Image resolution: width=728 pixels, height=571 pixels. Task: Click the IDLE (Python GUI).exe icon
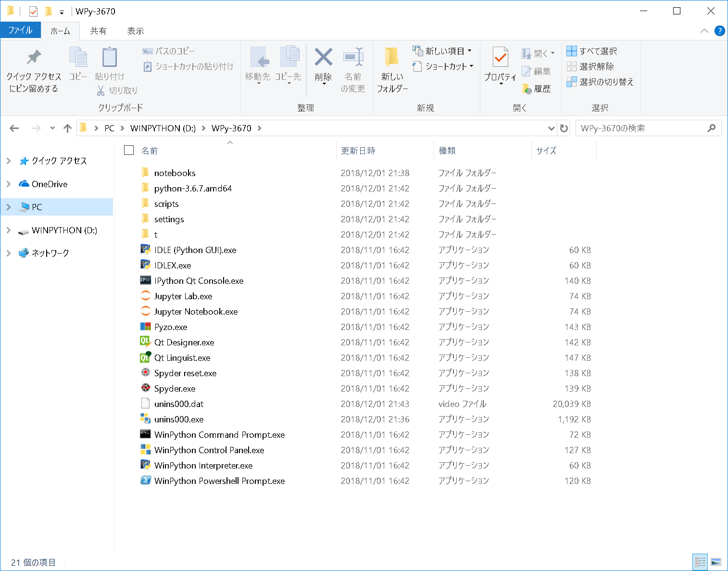pyautogui.click(x=145, y=250)
